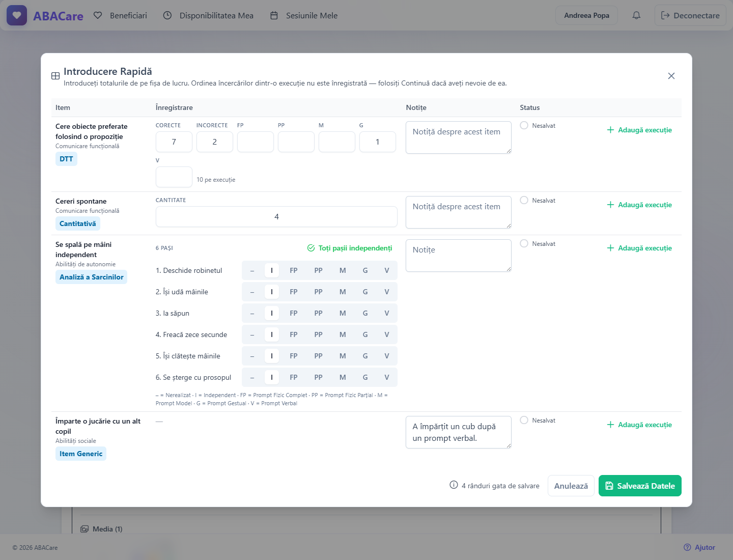Click the Cantitate field showing 4
The height and width of the screenshot is (560, 733).
(x=276, y=217)
